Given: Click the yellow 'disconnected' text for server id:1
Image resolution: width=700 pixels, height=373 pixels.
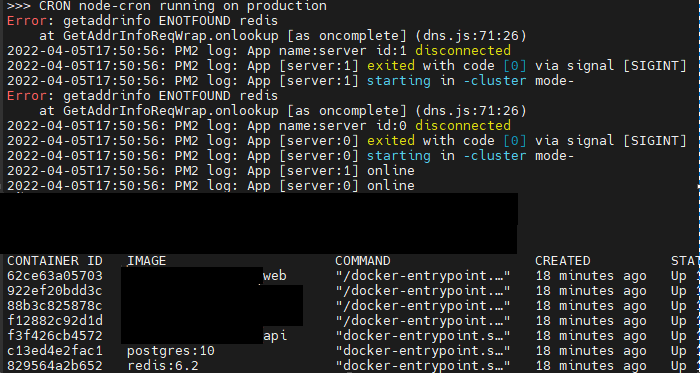Looking at the screenshot, I should [x=463, y=50].
